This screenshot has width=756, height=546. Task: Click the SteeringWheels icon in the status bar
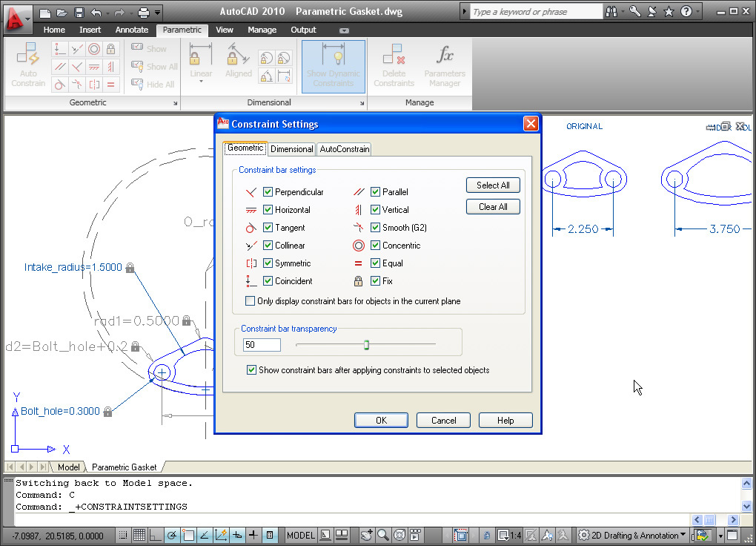tap(399, 535)
